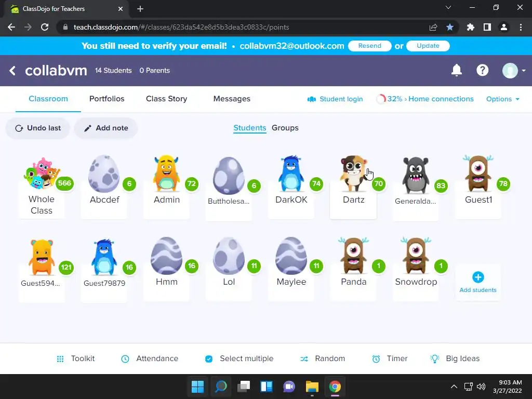532x399 pixels.
Task: Switch view to Students
Action: tap(250, 128)
